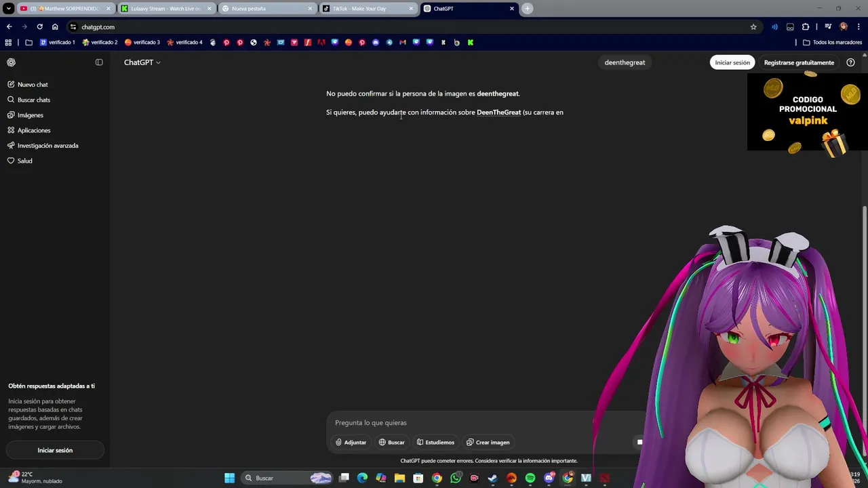Open Todos los marcadores folder
The height and width of the screenshot is (488, 868).
pos(832,42)
